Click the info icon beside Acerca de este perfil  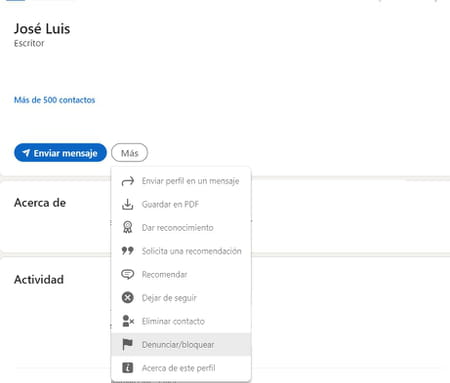pos(127,368)
